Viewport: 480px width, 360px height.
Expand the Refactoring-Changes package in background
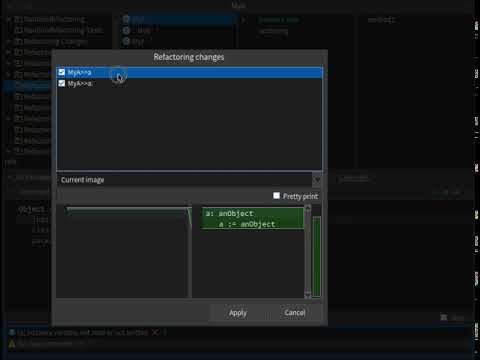(9, 42)
